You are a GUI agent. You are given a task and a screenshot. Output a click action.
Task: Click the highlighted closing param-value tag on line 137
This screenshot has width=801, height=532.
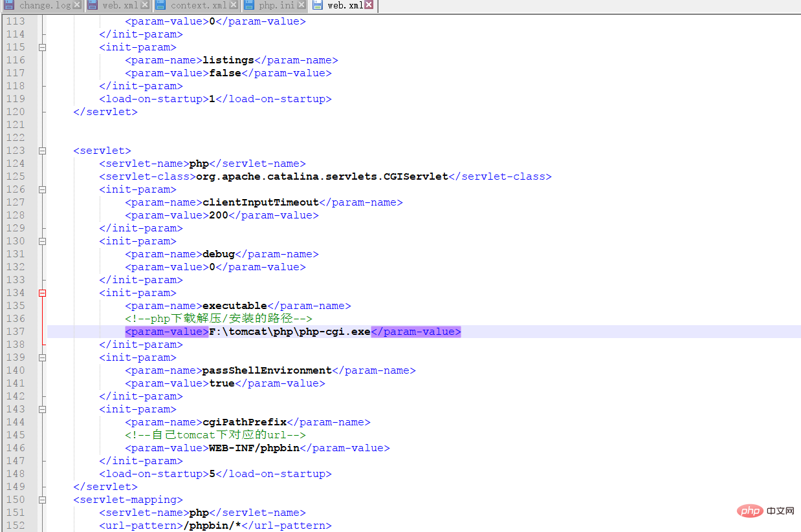[416, 332]
